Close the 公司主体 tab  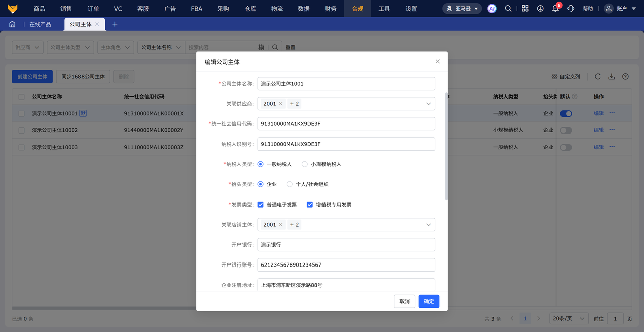97,24
